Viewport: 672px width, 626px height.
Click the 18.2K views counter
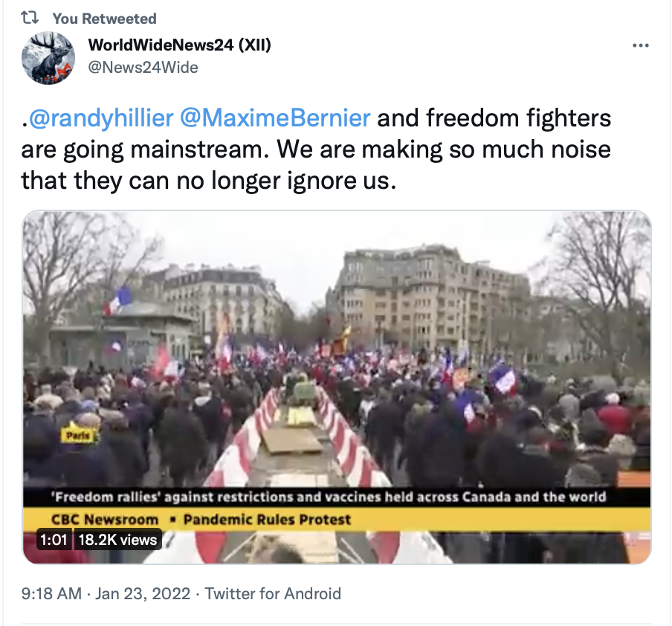click(x=118, y=540)
